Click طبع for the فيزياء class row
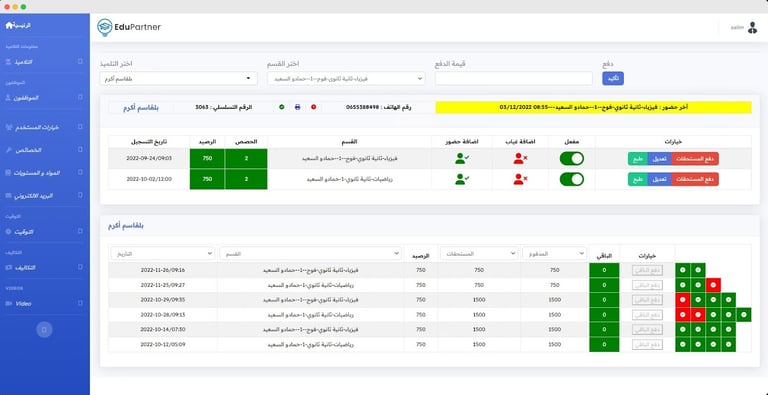768x395 pixels. click(x=638, y=158)
